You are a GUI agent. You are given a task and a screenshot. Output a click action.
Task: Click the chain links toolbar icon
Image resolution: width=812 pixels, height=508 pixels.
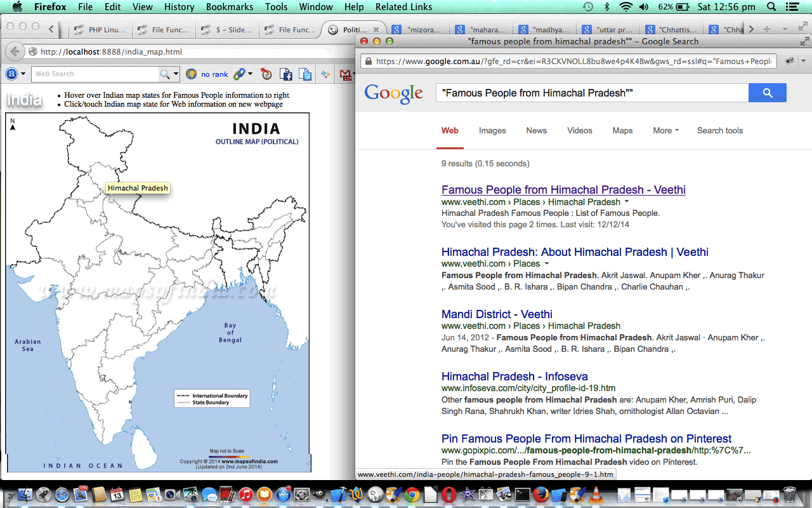[239, 74]
